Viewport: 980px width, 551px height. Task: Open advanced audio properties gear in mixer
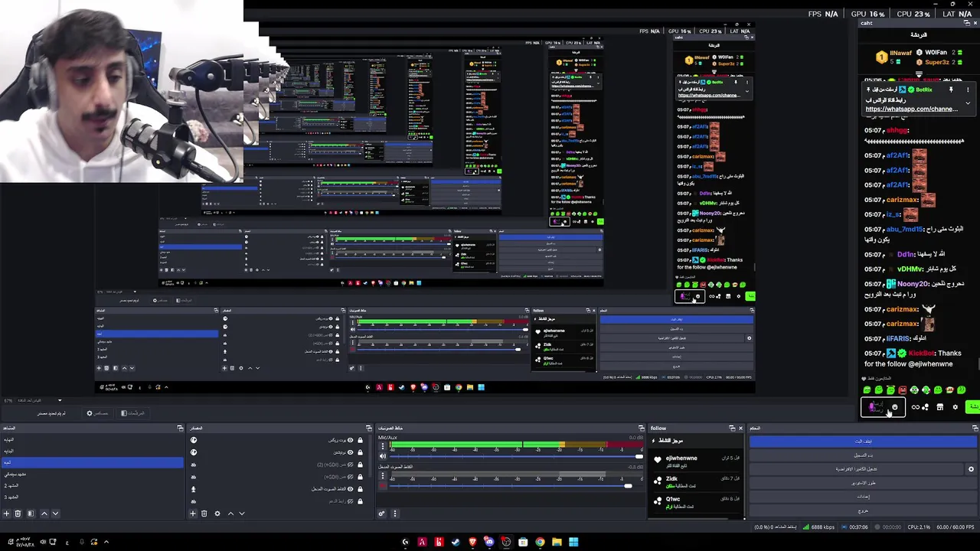click(x=381, y=514)
